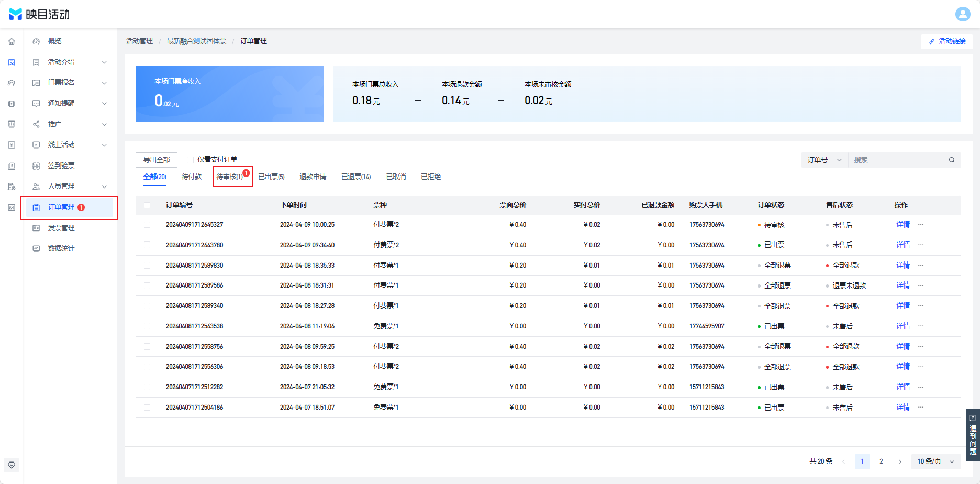Screen dimensions: 980x484
Task: Switch to 全部(20) tab
Action: (x=155, y=177)
